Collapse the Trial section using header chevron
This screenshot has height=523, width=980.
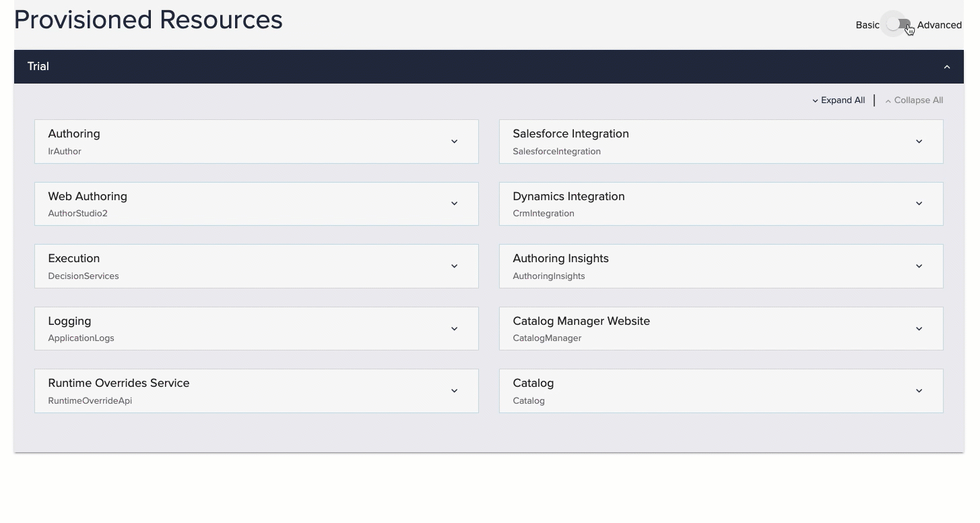point(946,67)
